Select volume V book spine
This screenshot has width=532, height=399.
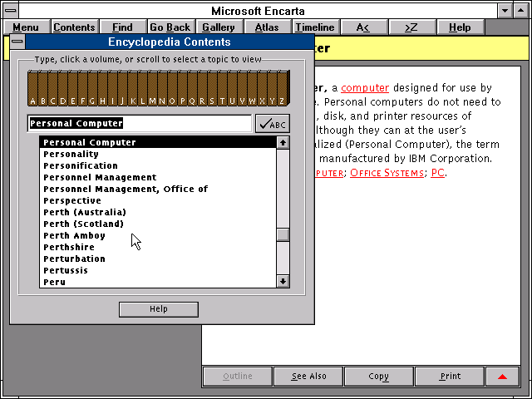[242, 89]
